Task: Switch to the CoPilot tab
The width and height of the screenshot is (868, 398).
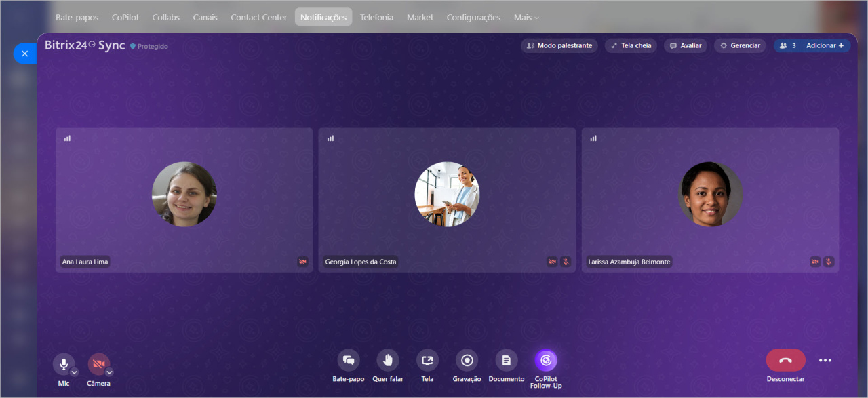Action: (x=125, y=17)
